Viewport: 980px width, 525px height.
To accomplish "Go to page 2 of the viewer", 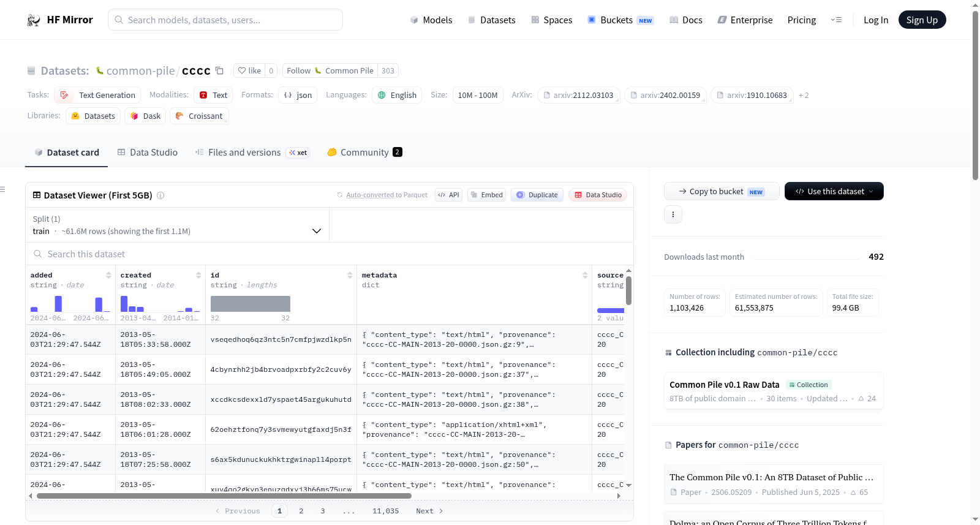I will pyautogui.click(x=301, y=511).
